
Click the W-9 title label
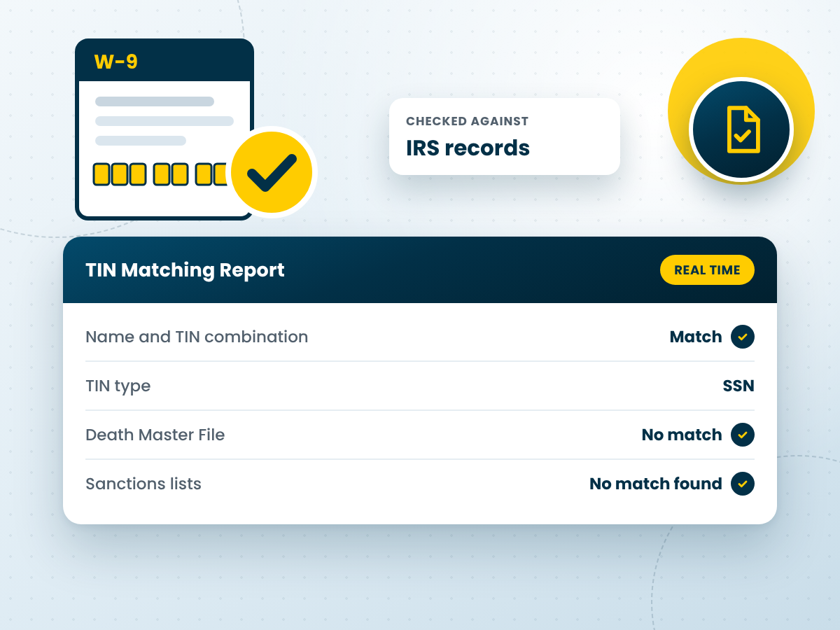click(116, 62)
